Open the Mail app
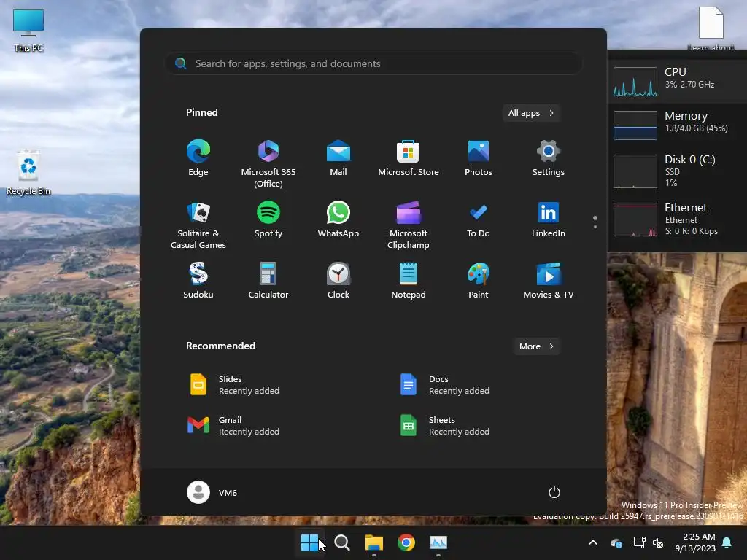Viewport: 747px width, 560px height. [338, 159]
